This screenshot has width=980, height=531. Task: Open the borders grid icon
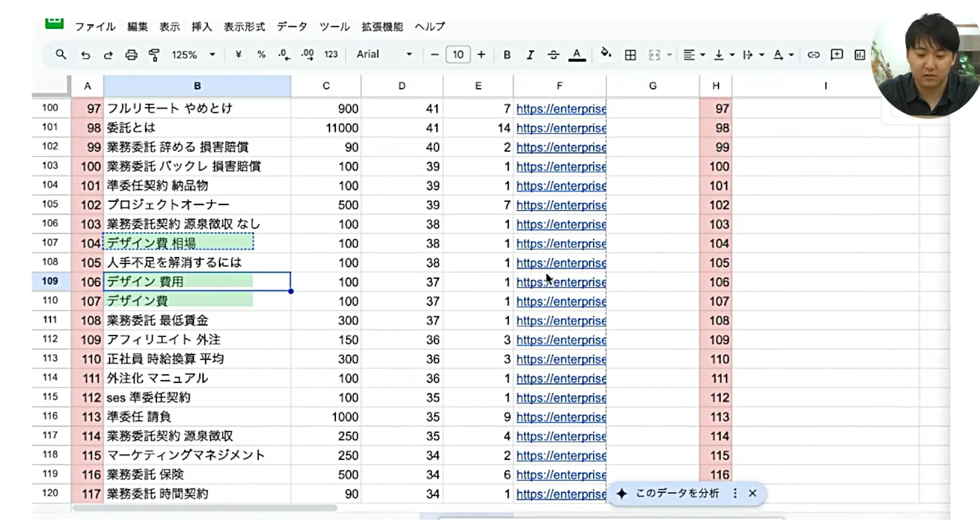(x=630, y=55)
